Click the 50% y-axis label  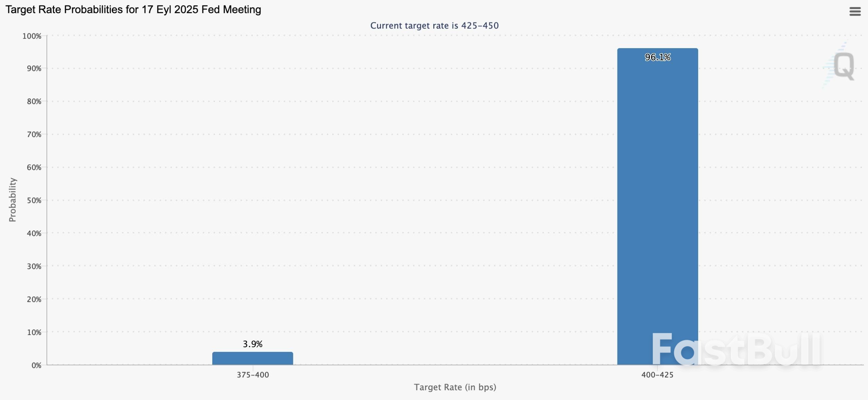pos(34,201)
